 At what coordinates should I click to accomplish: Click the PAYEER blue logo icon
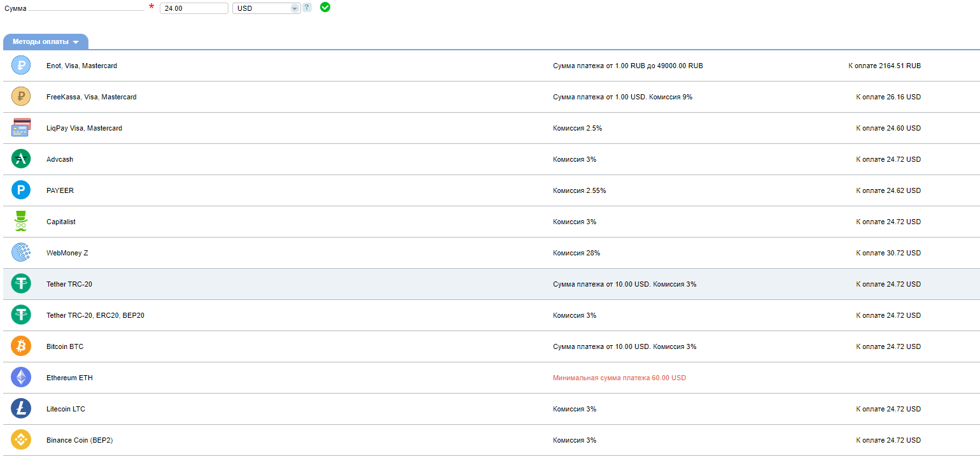[21, 190]
